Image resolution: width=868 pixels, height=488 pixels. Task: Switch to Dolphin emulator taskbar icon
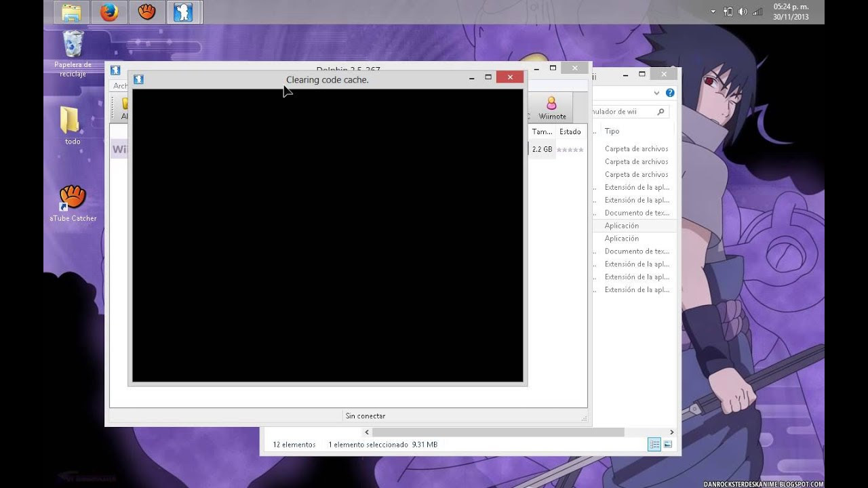[x=184, y=12]
